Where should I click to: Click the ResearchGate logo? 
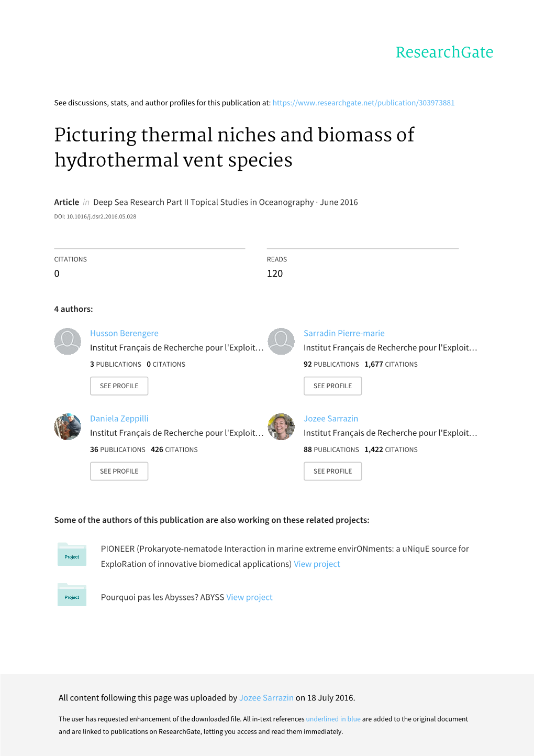click(444, 52)
